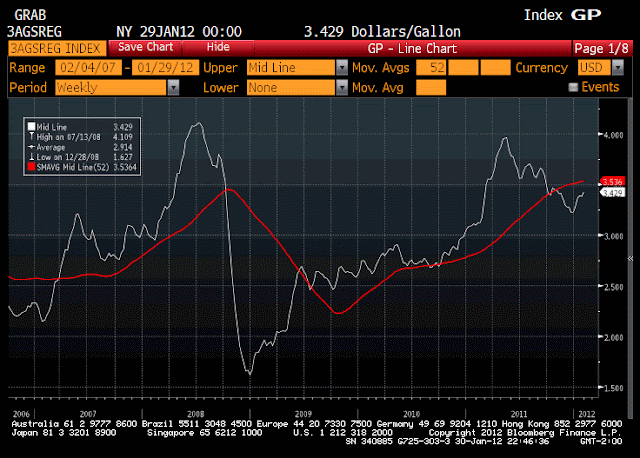The image size is (640, 458).
Task: Select the 3AGSREG INDEX security field
Action: [57, 48]
